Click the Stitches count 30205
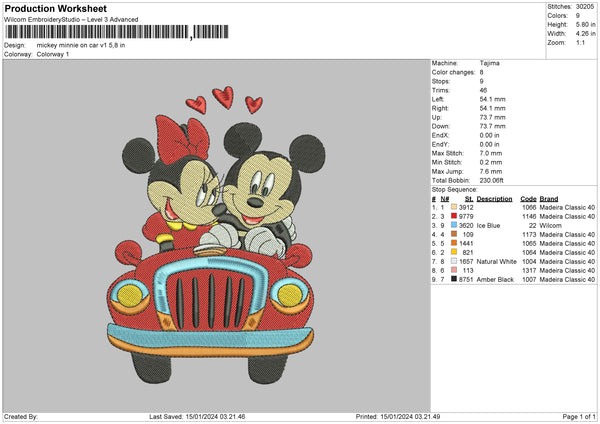The width and height of the screenshot is (600, 424). 586,7
